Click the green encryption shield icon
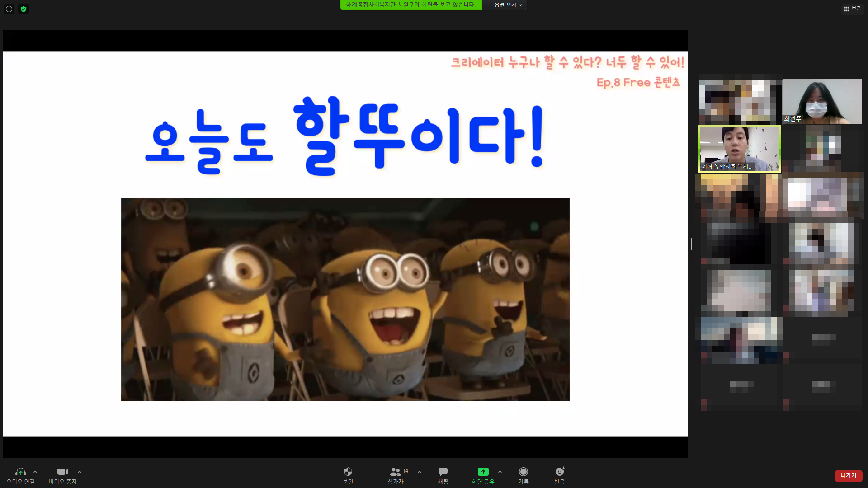 click(x=24, y=9)
